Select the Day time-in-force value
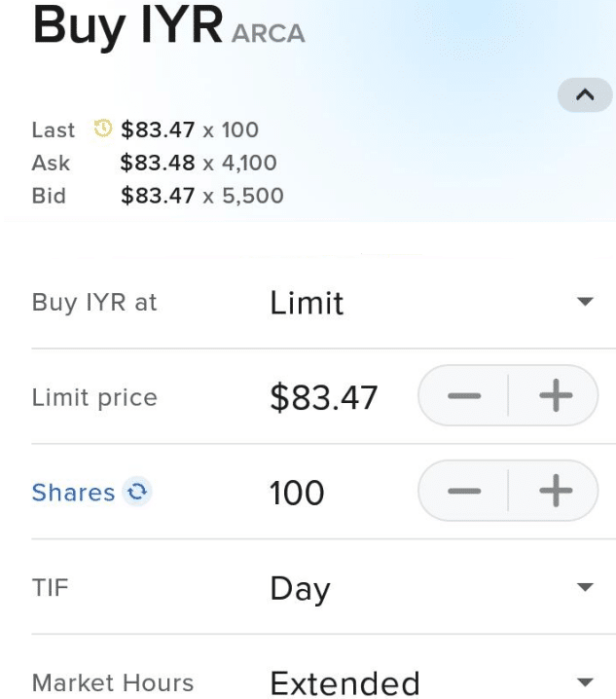The width and height of the screenshot is (616, 699). [x=300, y=589]
